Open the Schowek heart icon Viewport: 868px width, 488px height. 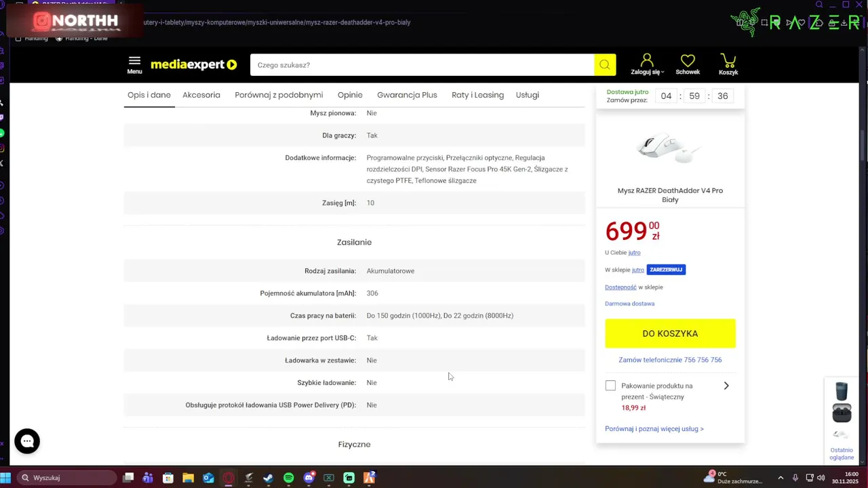688,64
